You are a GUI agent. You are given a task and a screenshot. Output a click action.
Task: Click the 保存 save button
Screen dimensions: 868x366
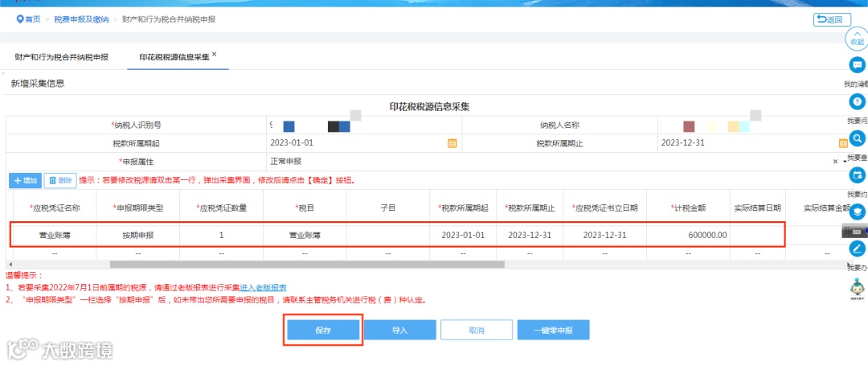(323, 330)
